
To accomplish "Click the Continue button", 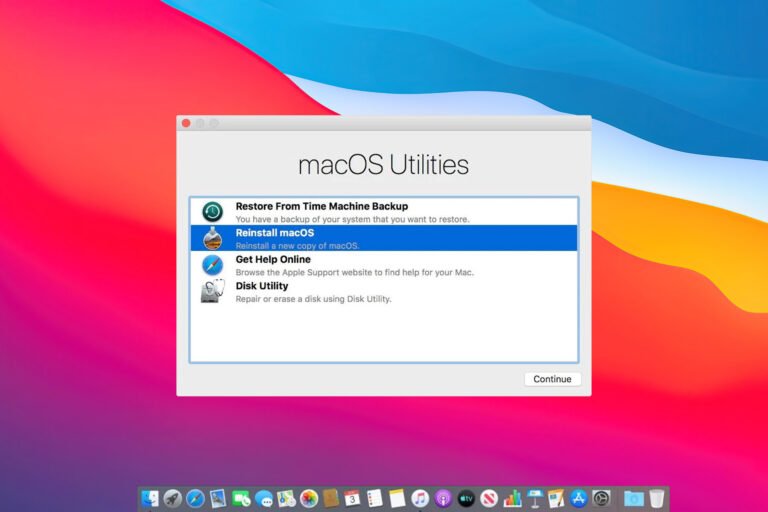I will pyautogui.click(x=552, y=379).
